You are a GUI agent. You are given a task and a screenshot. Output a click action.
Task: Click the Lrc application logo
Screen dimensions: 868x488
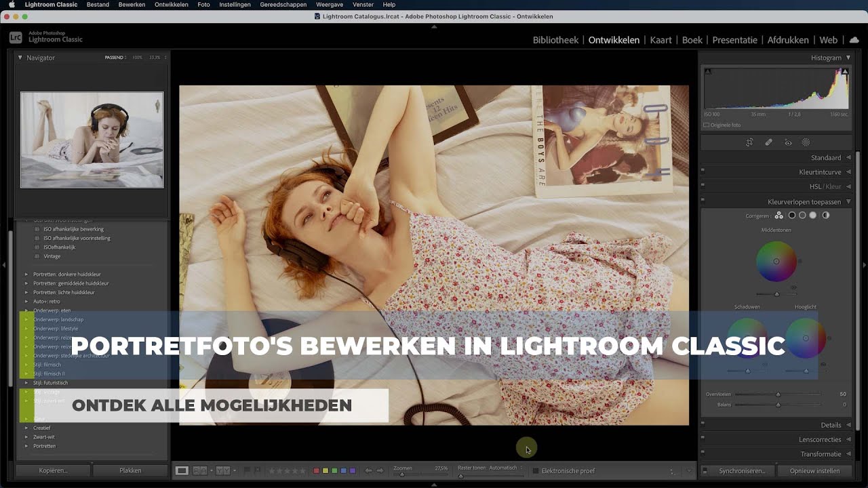[x=16, y=38]
